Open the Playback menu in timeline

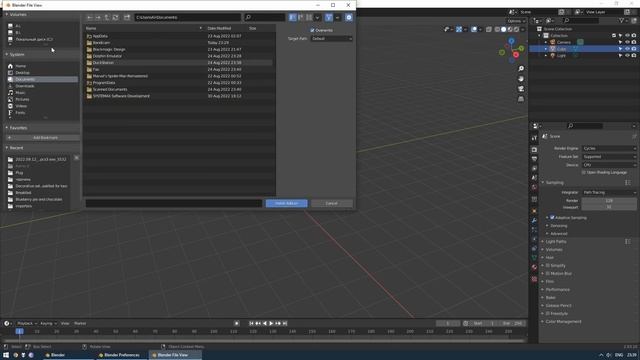pyautogui.click(x=27, y=323)
